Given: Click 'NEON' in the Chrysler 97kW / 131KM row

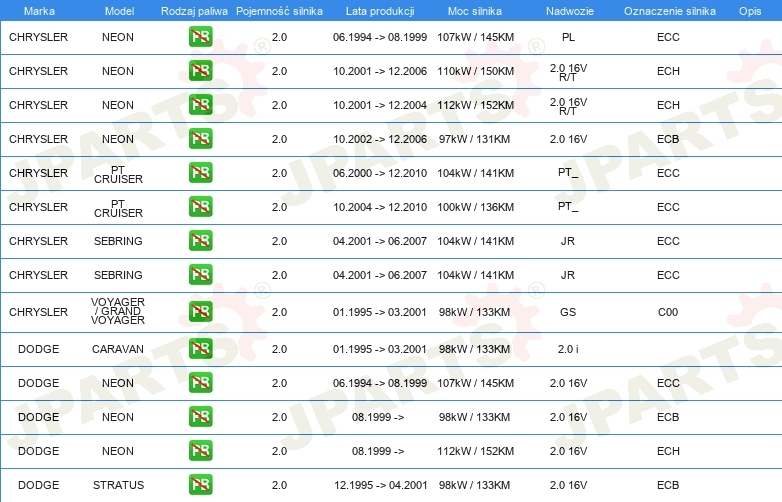Looking at the screenshot, I should pos(118,139).
